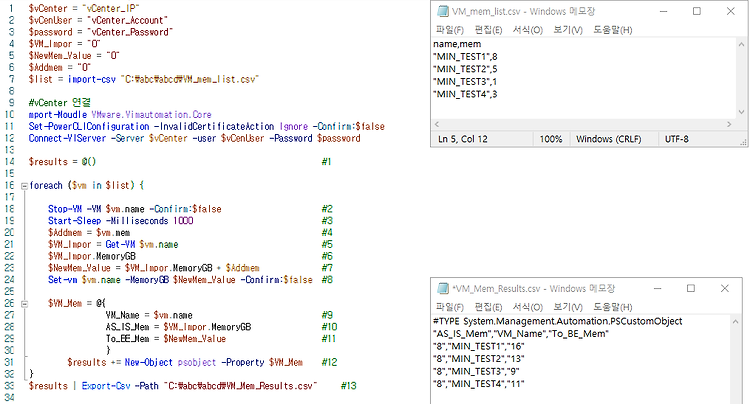This screenshot has height=404, width=750.
Task: Click the To_BE_Mem = $NewMem_Value line
Action: [x=166, y=339]
